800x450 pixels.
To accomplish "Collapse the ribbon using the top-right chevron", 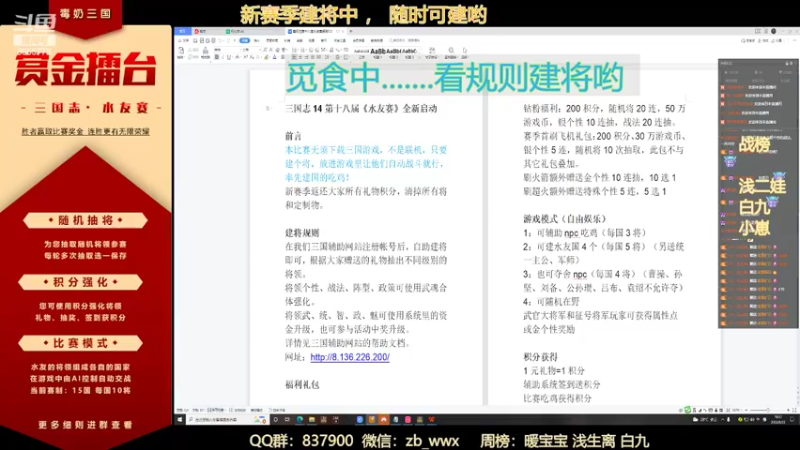I will [x=794, y=40].
